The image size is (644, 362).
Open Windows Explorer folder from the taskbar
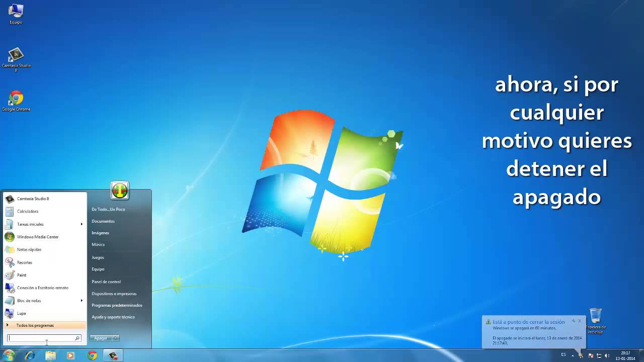(50, 355)
